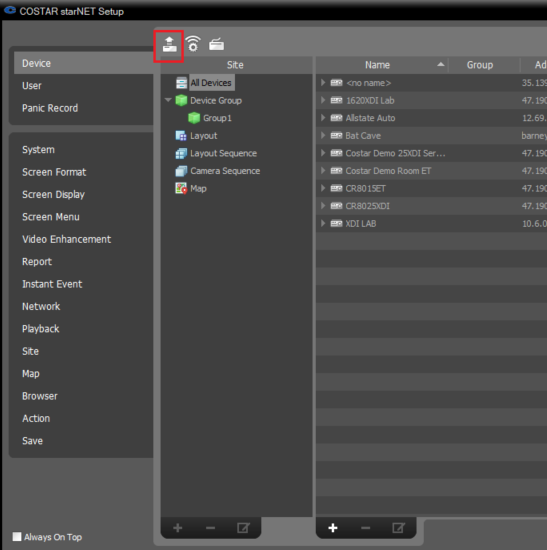Open Network settings
This screenshot has width=547, height=550.
[x=41, y=307]
